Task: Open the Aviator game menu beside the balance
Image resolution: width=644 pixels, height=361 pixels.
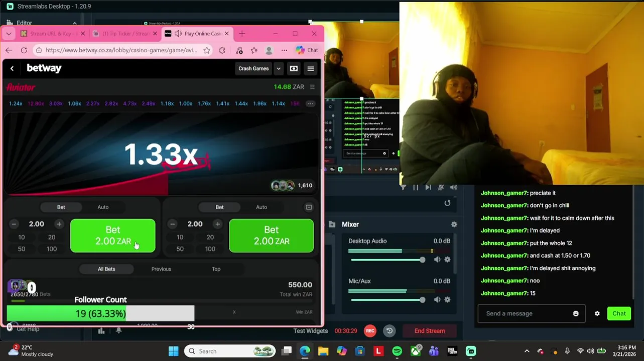Action: tap(312, 87)
